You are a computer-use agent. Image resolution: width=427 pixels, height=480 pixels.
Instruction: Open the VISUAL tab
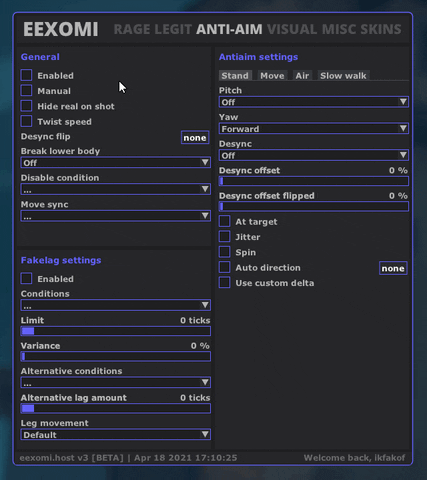[292, 29]
